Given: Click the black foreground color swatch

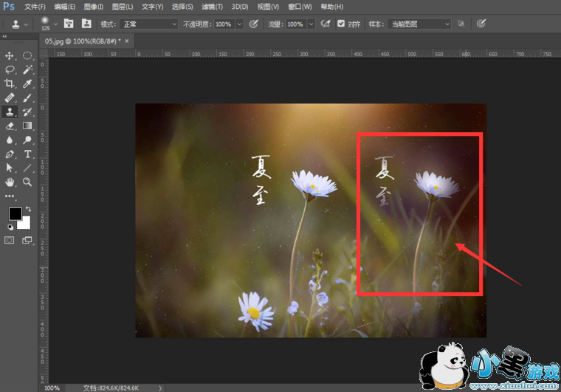Looking at the screenshot, I should (15, 213).
